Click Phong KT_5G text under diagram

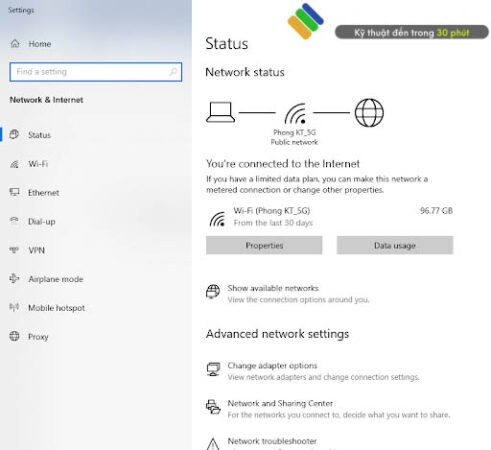click(294, 132)
